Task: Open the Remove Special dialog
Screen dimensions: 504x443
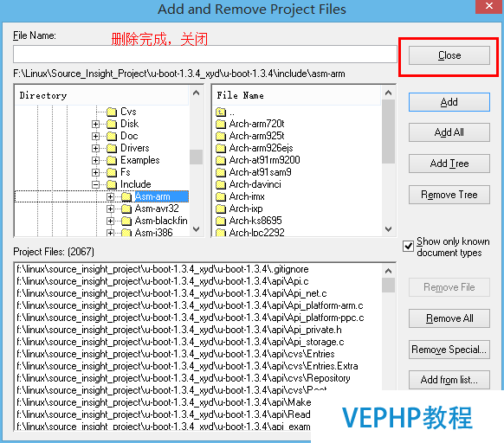Action: (449, 350)
